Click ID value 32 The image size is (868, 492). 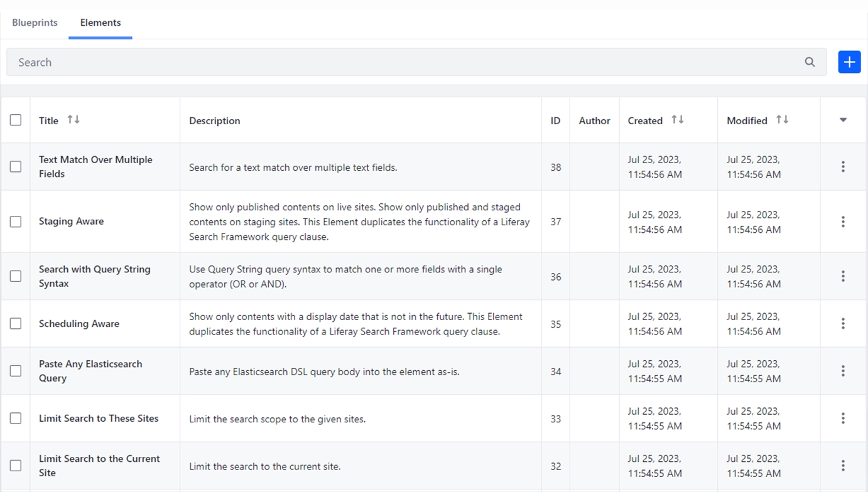(x=556, y=466)
